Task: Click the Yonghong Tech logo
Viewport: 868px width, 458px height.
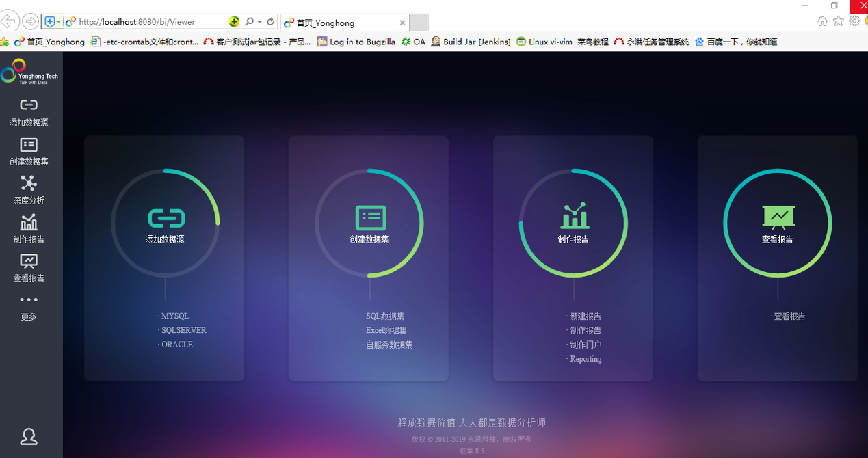Action: (x=29, y=71)
